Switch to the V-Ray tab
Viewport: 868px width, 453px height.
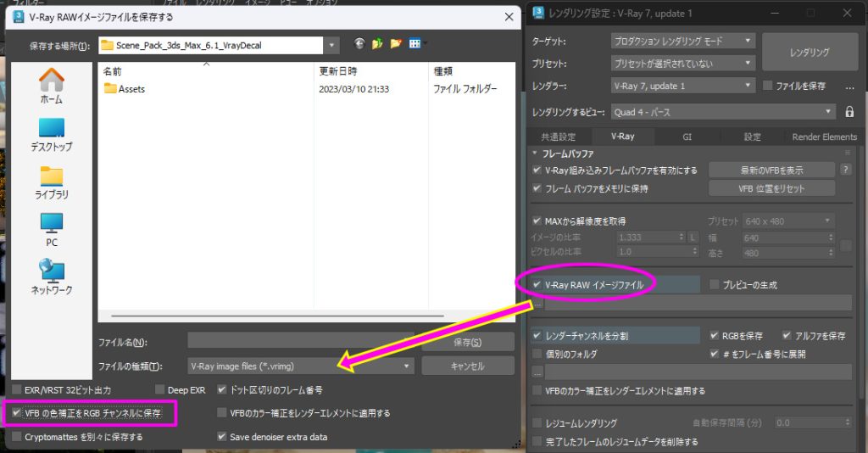623,137
